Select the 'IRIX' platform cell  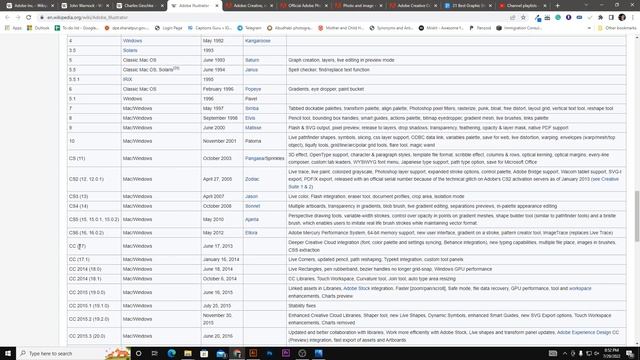(161, 80)
